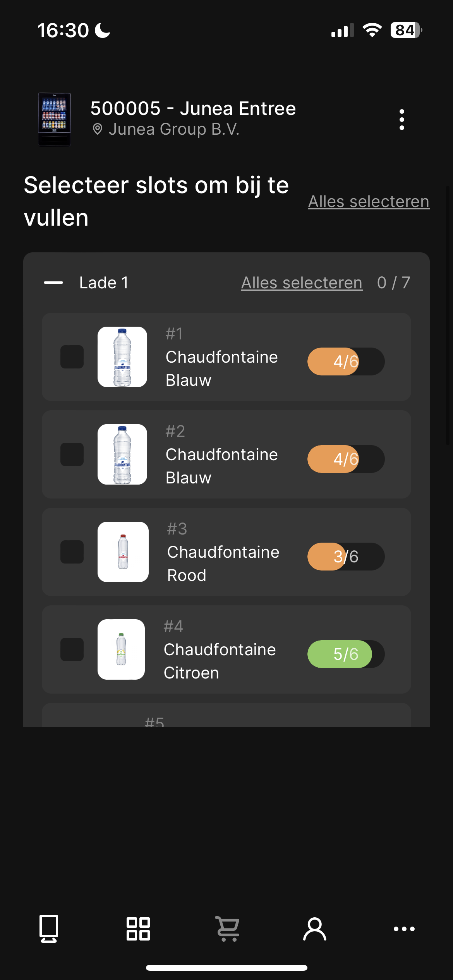Select the checkbox for slot #3 Chaudfontaine Rood

[72, 552]
